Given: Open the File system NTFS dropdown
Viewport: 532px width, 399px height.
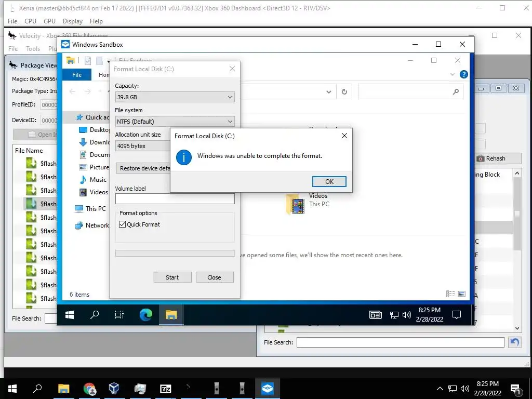Looking at the screenshot, I should coord(175,122).
